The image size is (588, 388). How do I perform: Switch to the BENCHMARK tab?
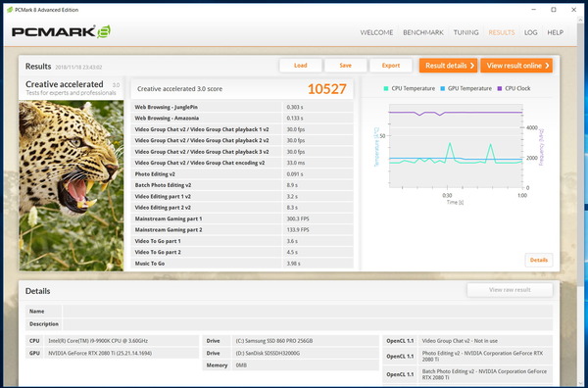pyautogui.click(x=423, y=32)
